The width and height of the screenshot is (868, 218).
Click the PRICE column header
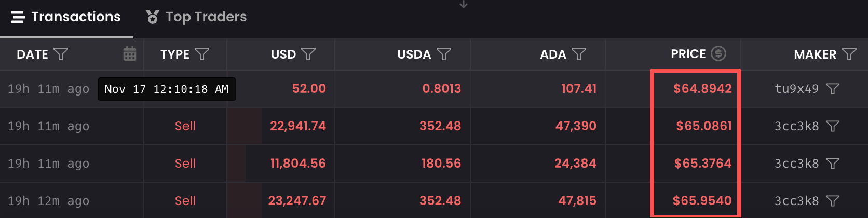pos(688,54)
